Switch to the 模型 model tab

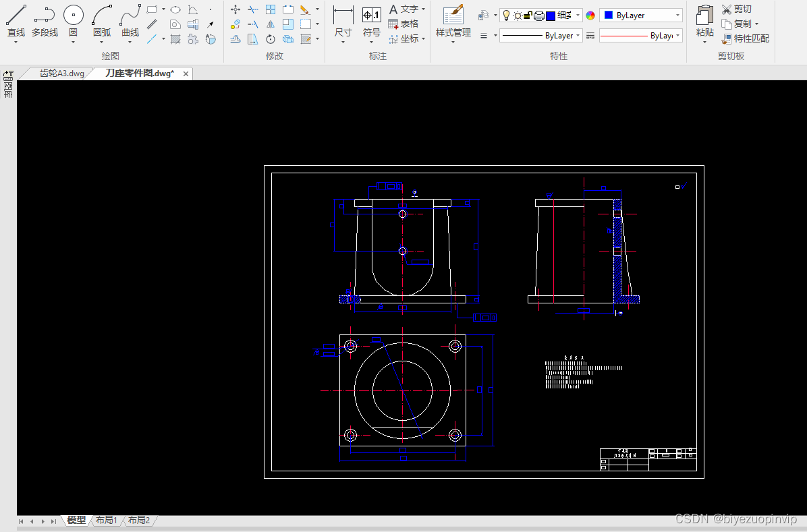[x=76, y=520]
